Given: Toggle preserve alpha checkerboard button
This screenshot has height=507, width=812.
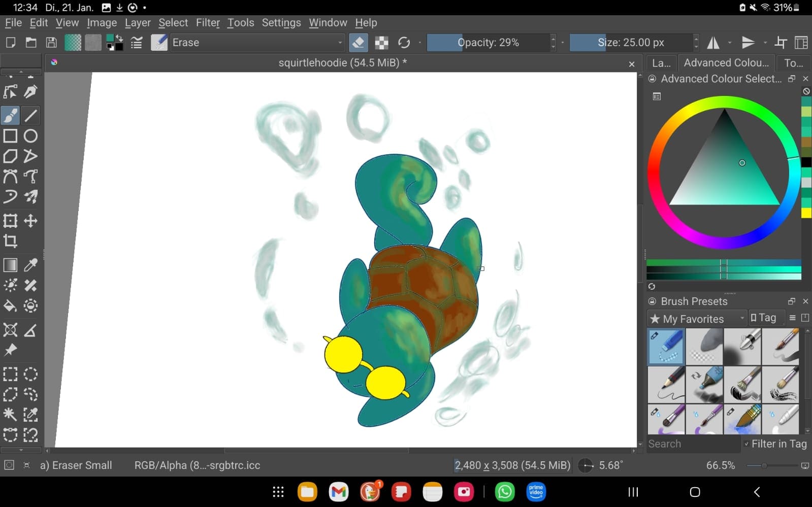Looking at the screenshot, I should [x=381, y=43].
